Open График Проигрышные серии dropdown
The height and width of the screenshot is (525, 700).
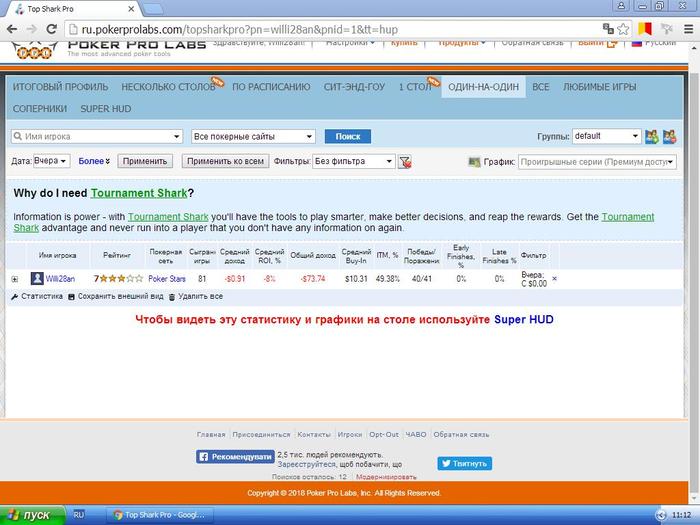[597, 162]
